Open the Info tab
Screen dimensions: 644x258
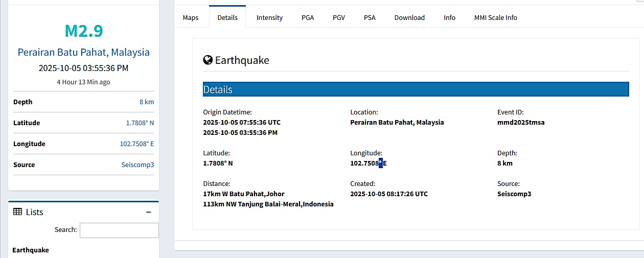point(449,17)
